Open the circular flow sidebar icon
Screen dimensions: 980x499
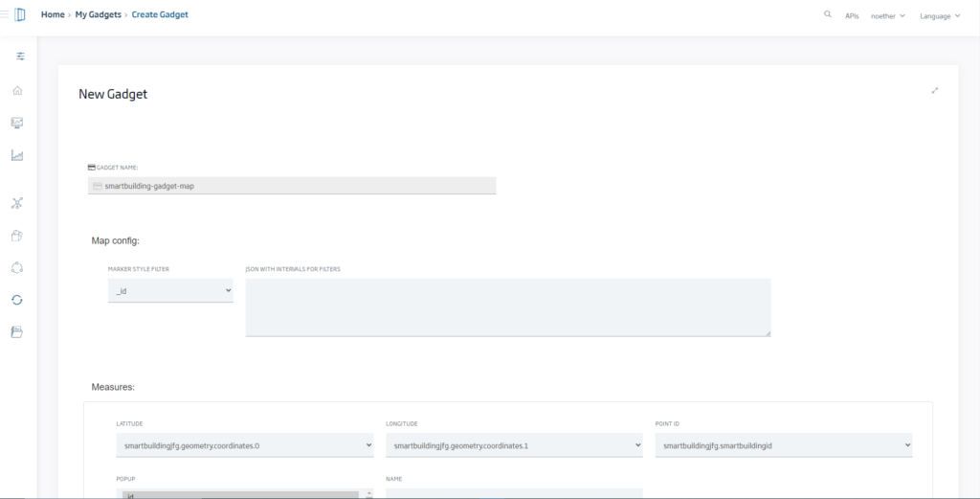[x=17, y=267]
